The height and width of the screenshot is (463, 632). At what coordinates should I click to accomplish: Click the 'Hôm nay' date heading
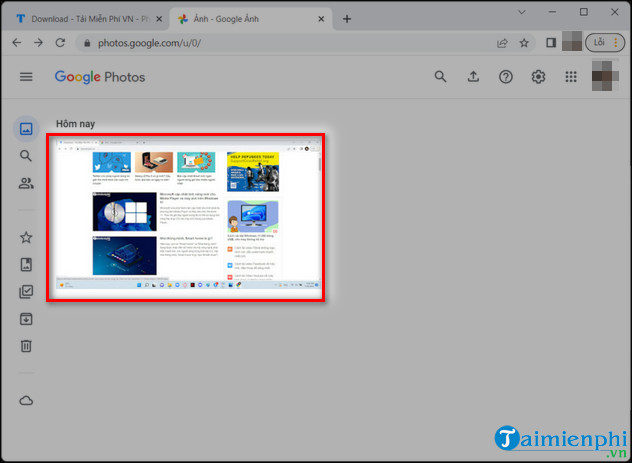point(75,124)
